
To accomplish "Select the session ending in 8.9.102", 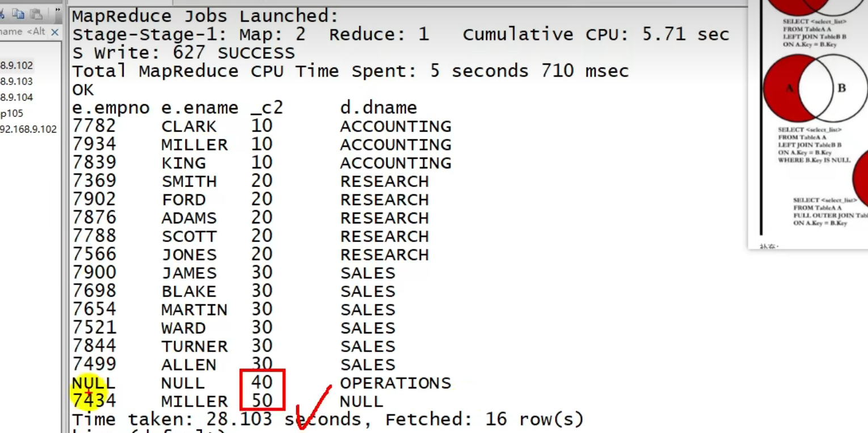I will [16, 65].
